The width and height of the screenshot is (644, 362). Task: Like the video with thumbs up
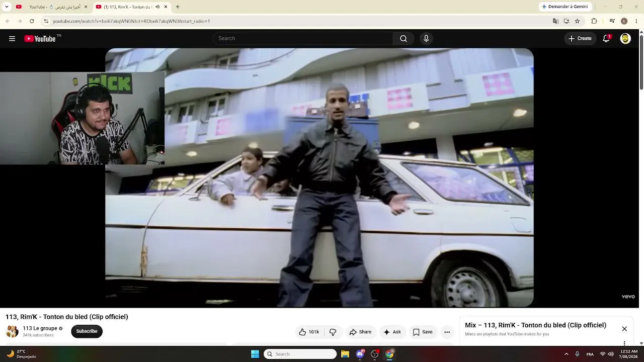[309, 332]
